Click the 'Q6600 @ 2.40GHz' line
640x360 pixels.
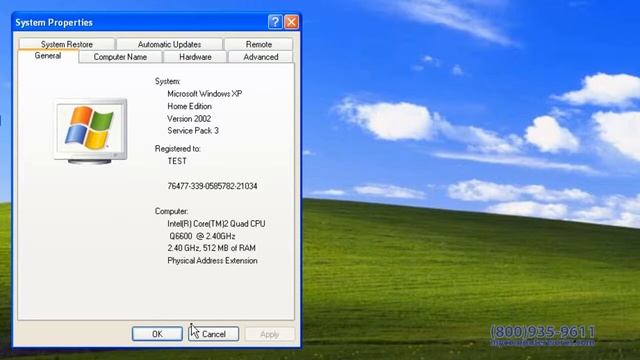pos(202,236)
